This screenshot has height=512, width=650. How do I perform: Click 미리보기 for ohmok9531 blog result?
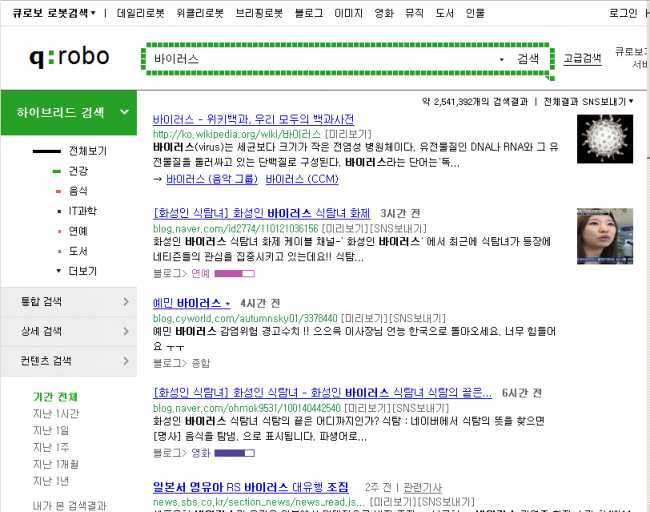click(368, 408)
